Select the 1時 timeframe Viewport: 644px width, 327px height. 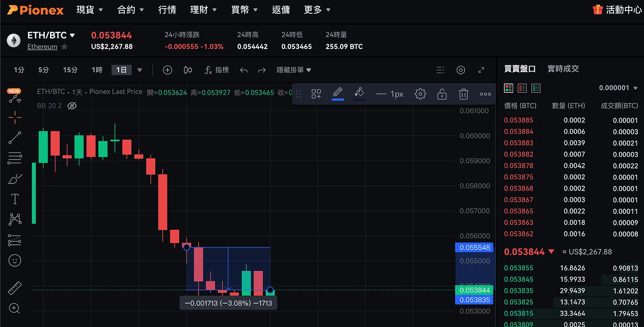97,70
